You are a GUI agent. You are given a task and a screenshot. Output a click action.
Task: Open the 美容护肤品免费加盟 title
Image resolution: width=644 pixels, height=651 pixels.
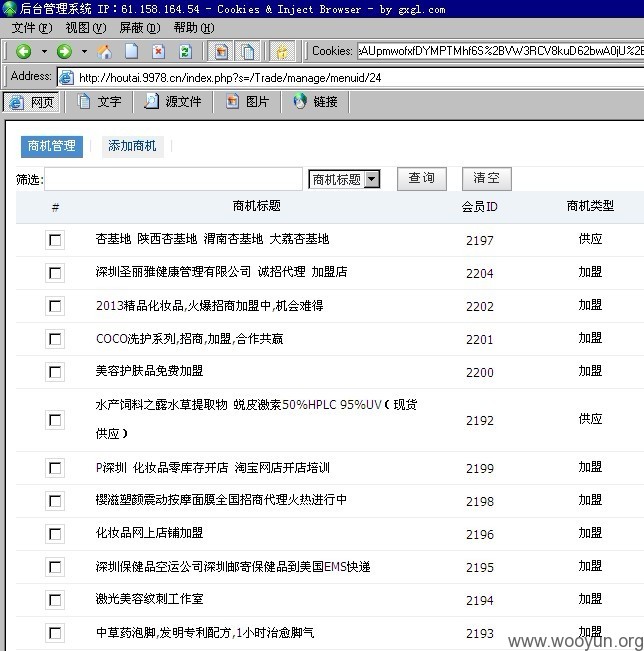click(x=149, y=371)
